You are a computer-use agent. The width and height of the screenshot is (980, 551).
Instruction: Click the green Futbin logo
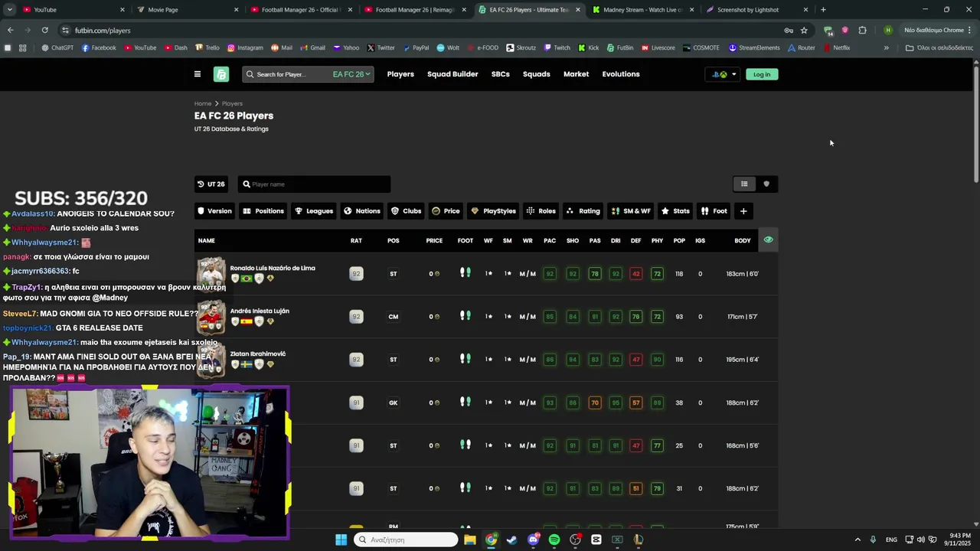click(x=221, y=74)
